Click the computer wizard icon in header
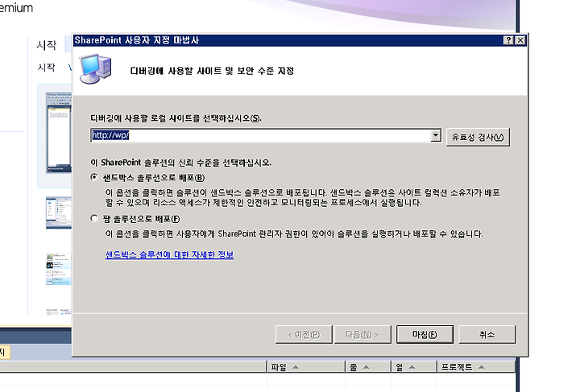The width and height of the screenshot is (580, 392). [95, 69]
